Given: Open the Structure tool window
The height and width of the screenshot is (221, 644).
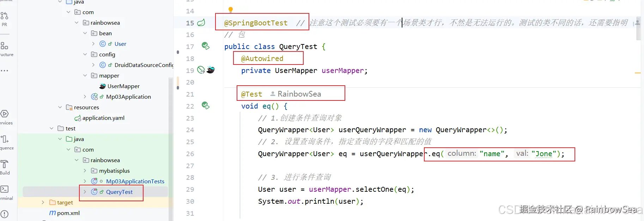Looking at the screenshot, I should pos(4,46).
